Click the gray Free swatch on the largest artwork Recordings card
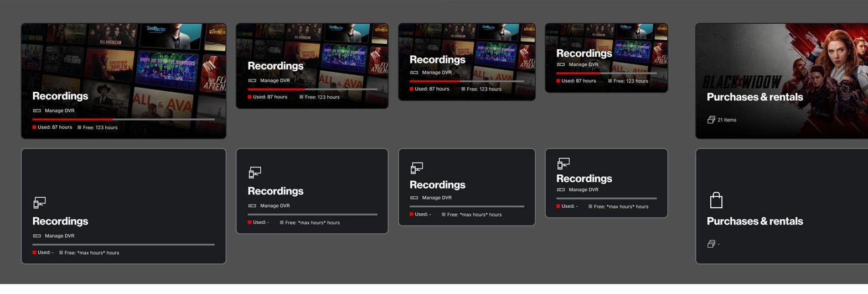 point(79,127)
